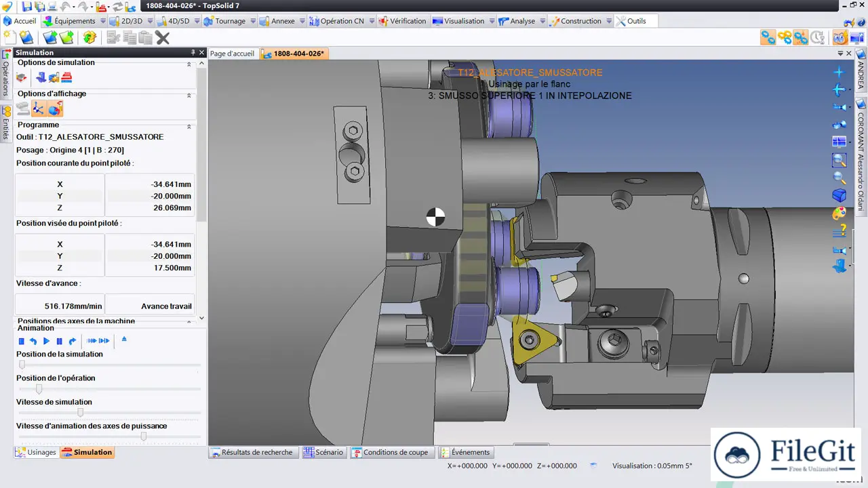Open Tournage tab dropdown arrow
The image size is (868, 488).
pyautogui.click(x=253, y=21)
